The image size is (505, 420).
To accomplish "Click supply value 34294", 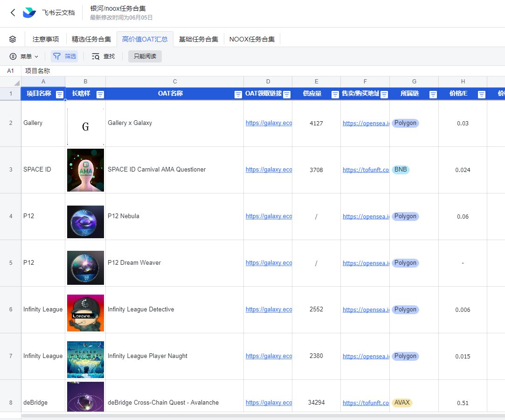I will point(316,403).
